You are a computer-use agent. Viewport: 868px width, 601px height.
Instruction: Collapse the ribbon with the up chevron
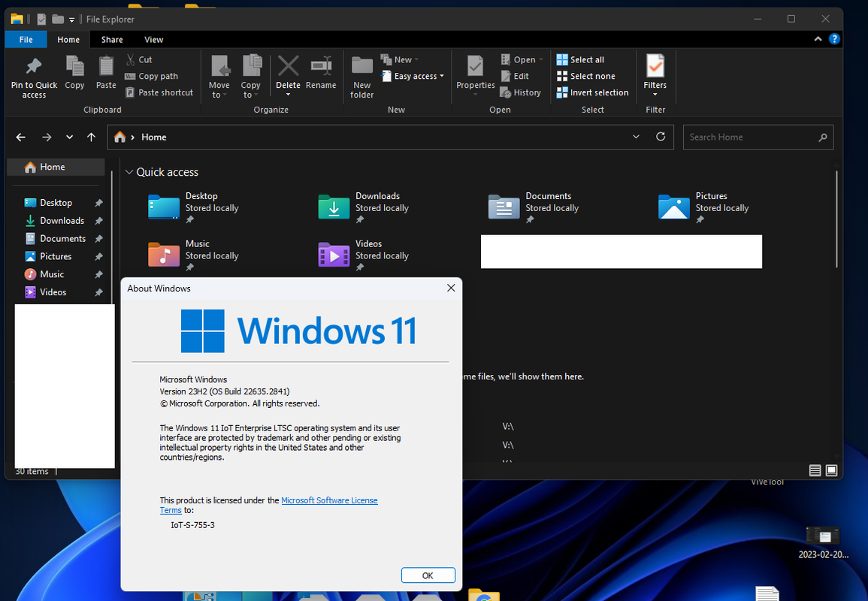pyautogui.click(x=818, y=39)
